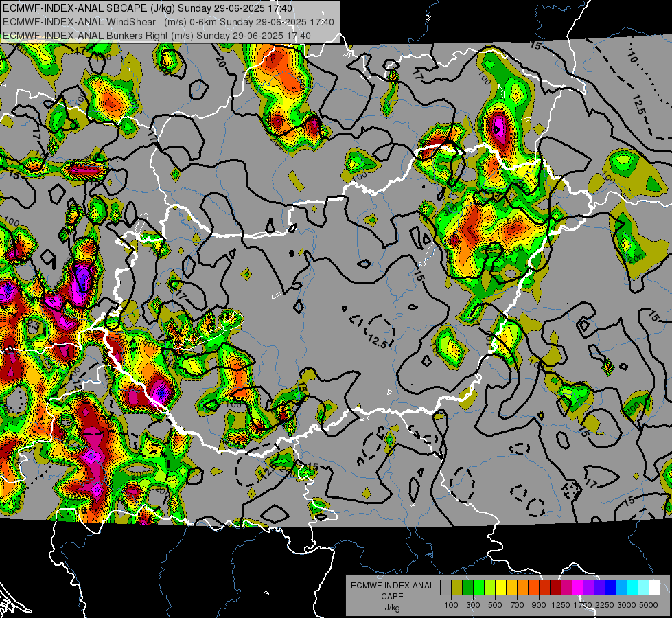Pick the crimson-pink legend swatch
Viewport: 672px width, 618px height.
[566, 588]
